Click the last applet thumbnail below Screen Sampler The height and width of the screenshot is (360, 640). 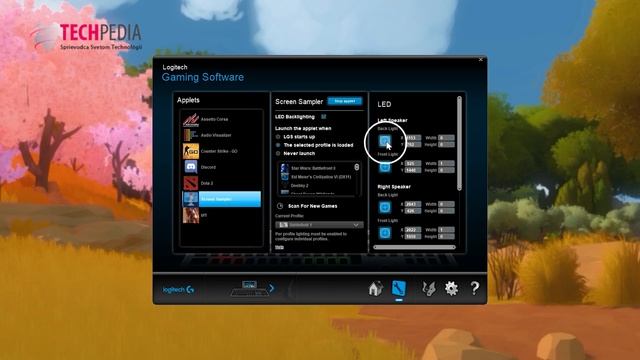coord(191,215)
